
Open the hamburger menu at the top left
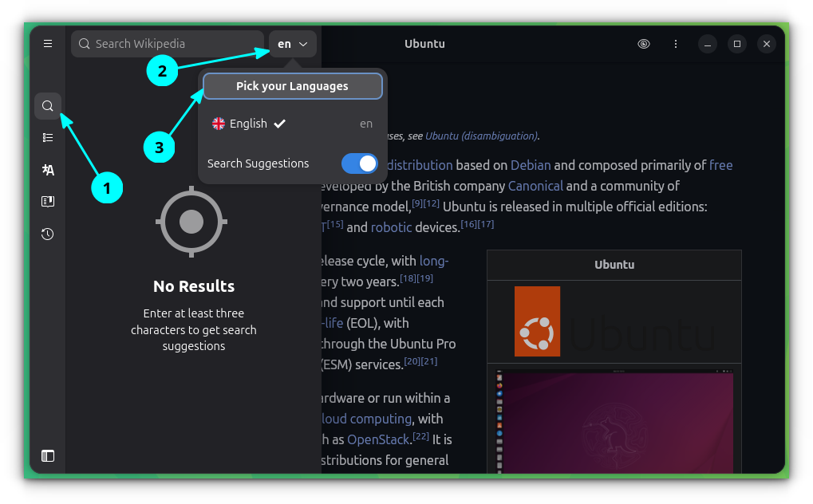(x=47, y=43)
